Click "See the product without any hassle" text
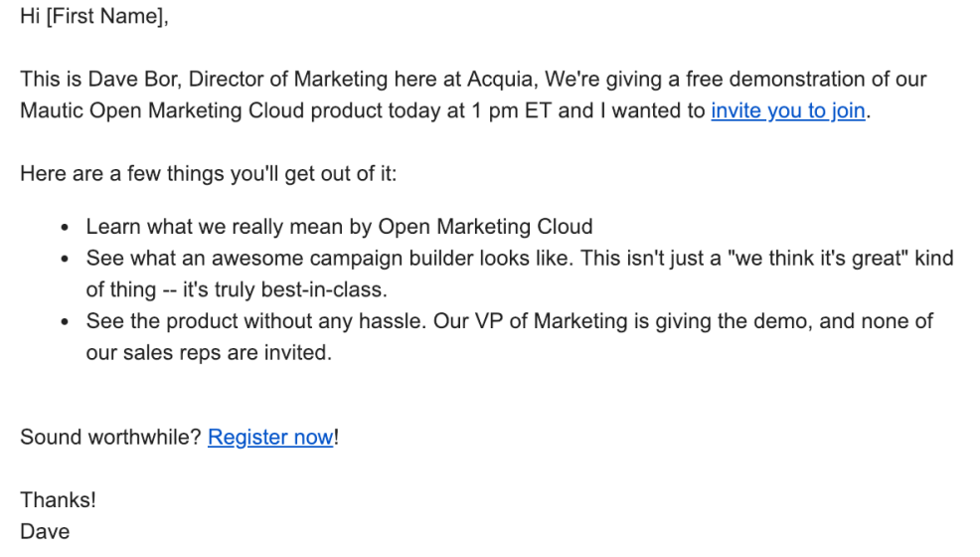 pos(258,321)
